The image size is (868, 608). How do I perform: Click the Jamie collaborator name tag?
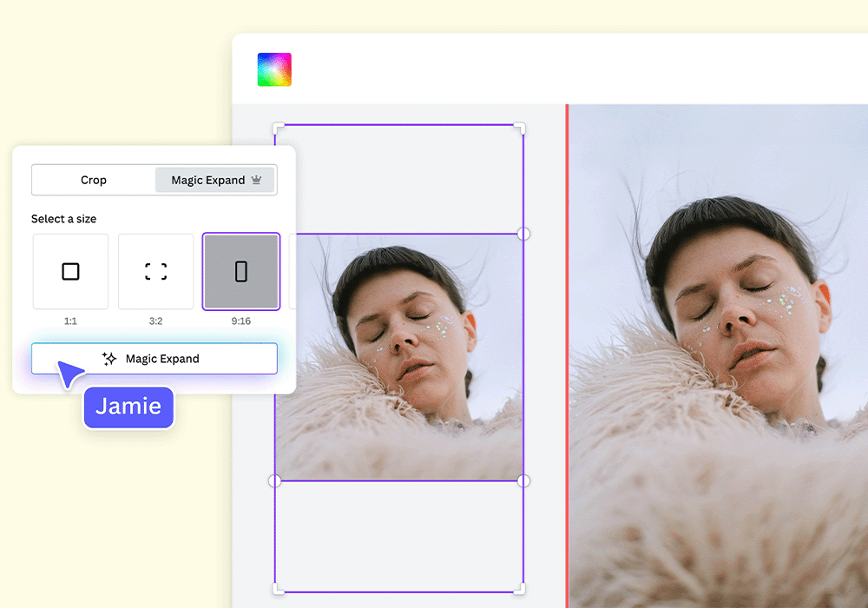pos(128,407)
